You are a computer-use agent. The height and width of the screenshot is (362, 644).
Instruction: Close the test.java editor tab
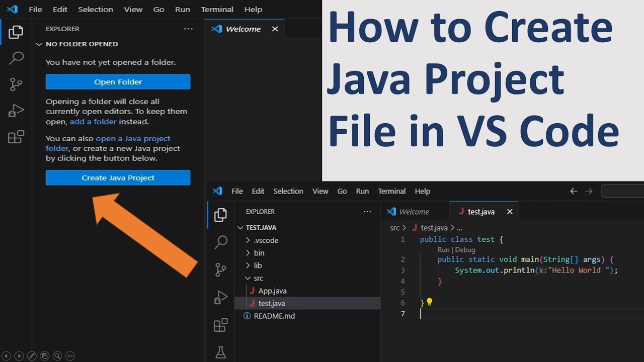tap(510, 212)
